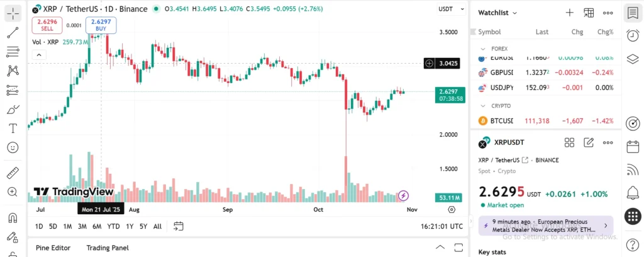The image size is (644, 257).
Task: Activate the zoom in tool
Action: pos(13,191)
